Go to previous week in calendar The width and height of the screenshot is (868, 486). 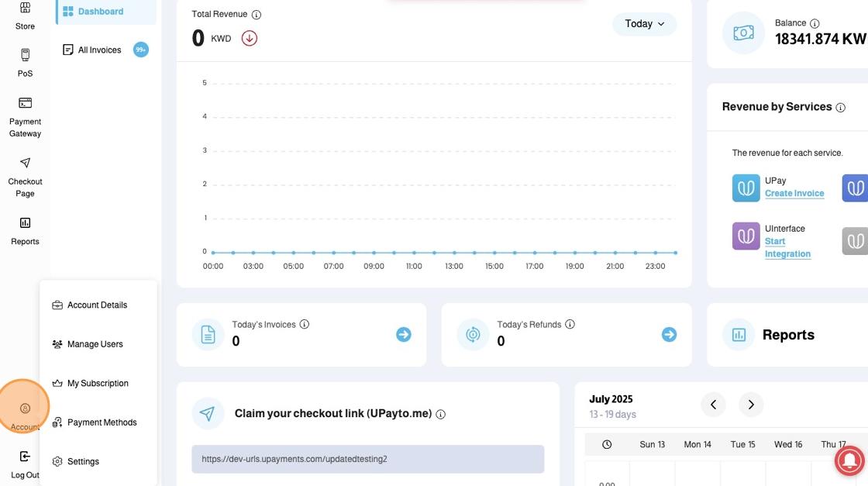(x=713, y=404)
